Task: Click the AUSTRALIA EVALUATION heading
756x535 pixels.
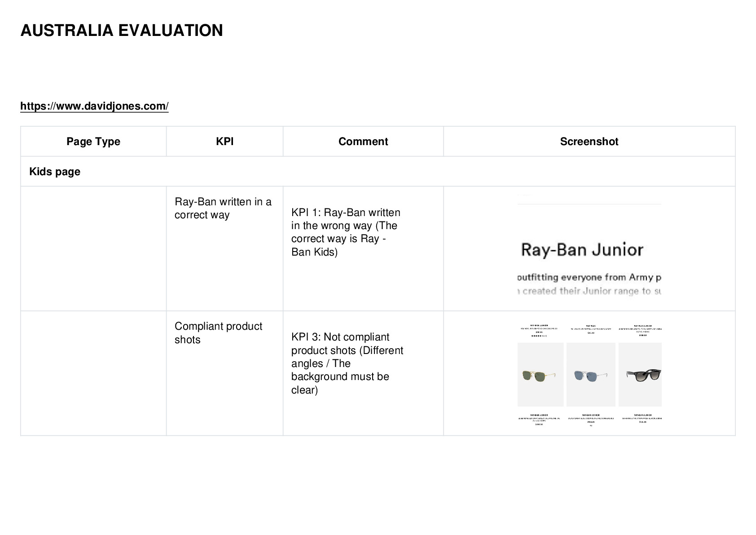Action: point(122,31)
